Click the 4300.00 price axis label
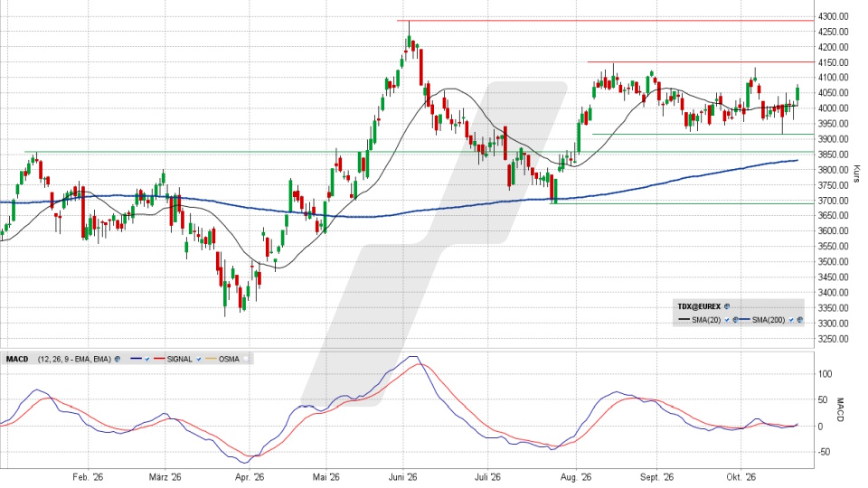868x488 pixels. pyautogui.click(x=834, y=16)
